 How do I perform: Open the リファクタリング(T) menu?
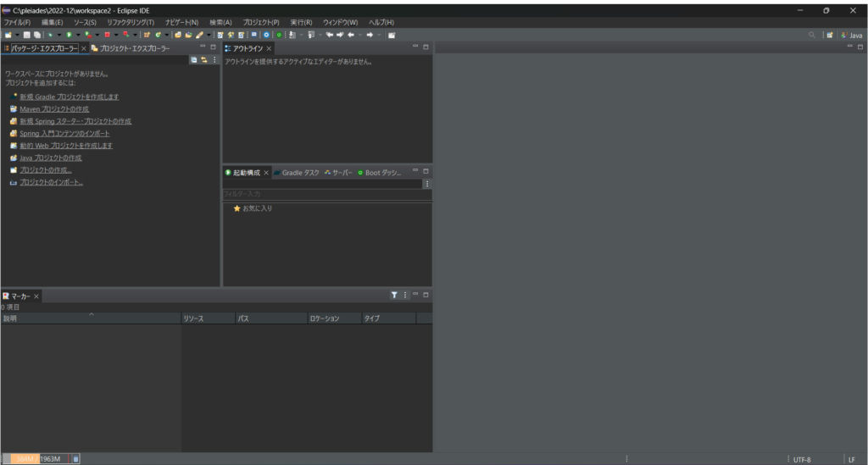coord(131,22)
